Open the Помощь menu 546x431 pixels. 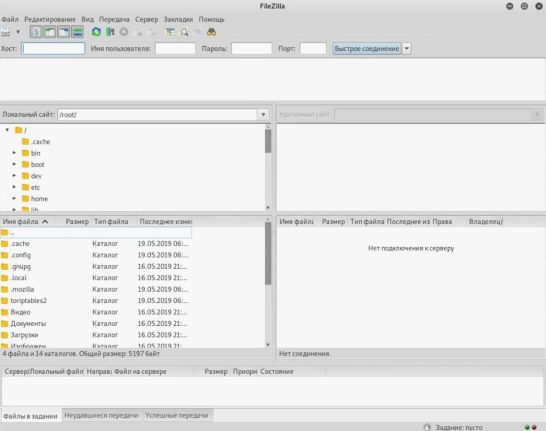[211, 19]
